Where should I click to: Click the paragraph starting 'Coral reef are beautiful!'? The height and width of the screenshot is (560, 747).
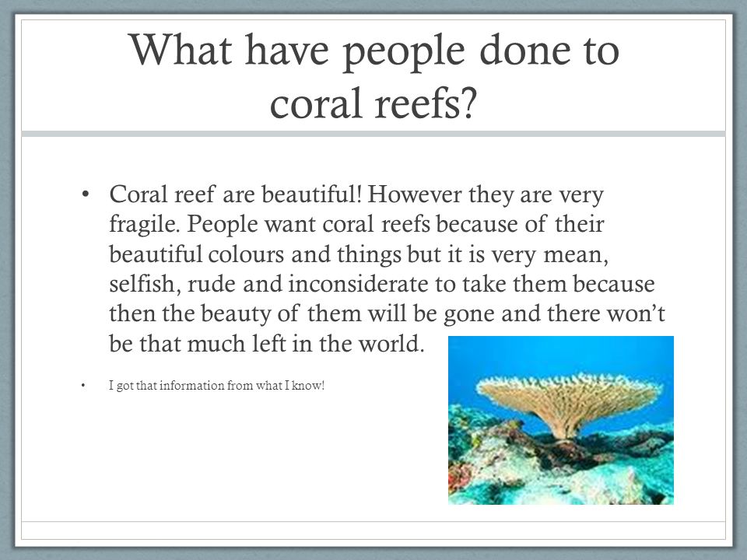(387, 268)
